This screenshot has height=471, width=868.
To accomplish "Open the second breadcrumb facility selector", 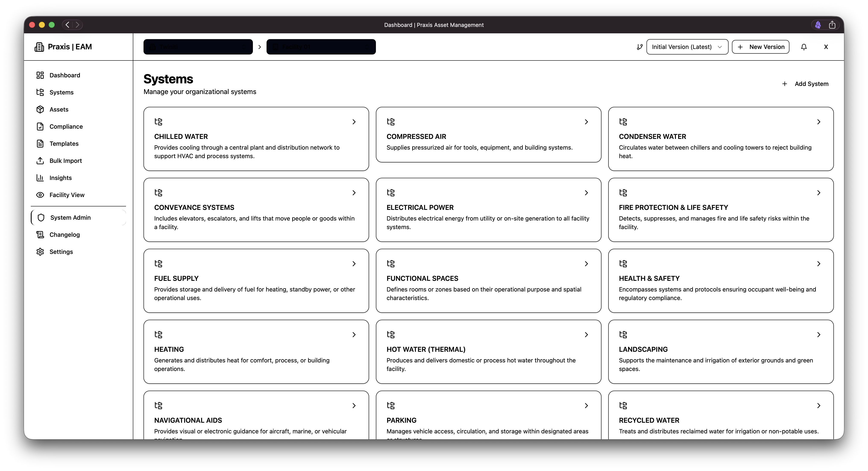I will tap(321, 47).
